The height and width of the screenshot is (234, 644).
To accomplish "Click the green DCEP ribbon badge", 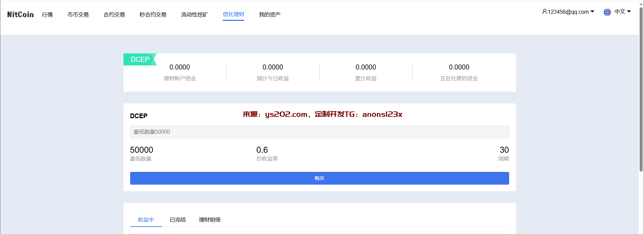I will click(x=140, y=59).
